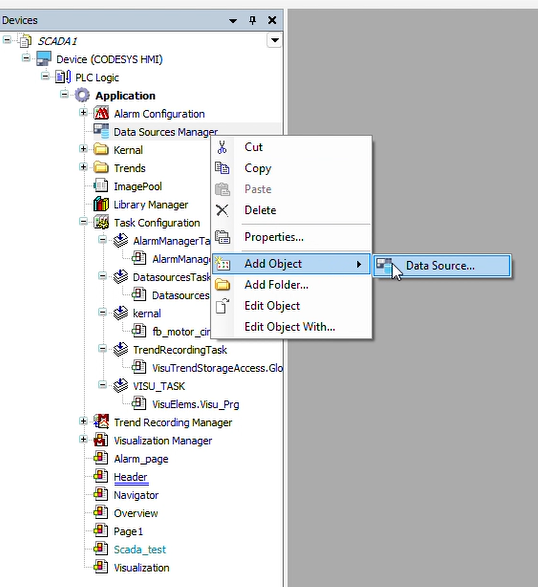Open the Add Object submenu
This screenshot has width=538, height=587.
(x=292, y=264)
